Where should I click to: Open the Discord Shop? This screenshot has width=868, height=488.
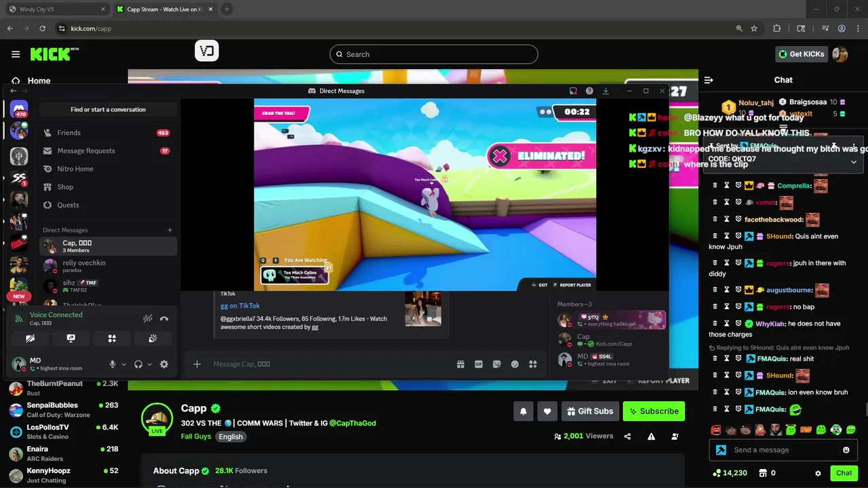(108, 187)
